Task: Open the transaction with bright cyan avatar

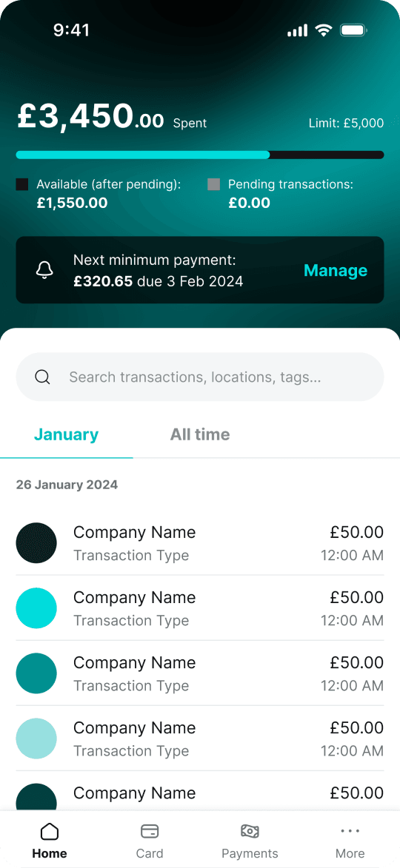Action: (x=200, y=608)
